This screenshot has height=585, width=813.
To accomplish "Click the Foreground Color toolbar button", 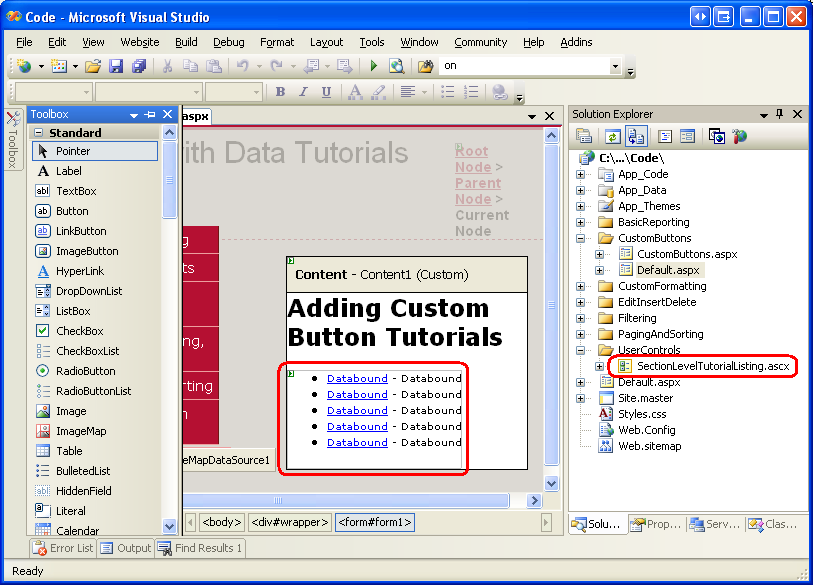I will tap(354, 92).
